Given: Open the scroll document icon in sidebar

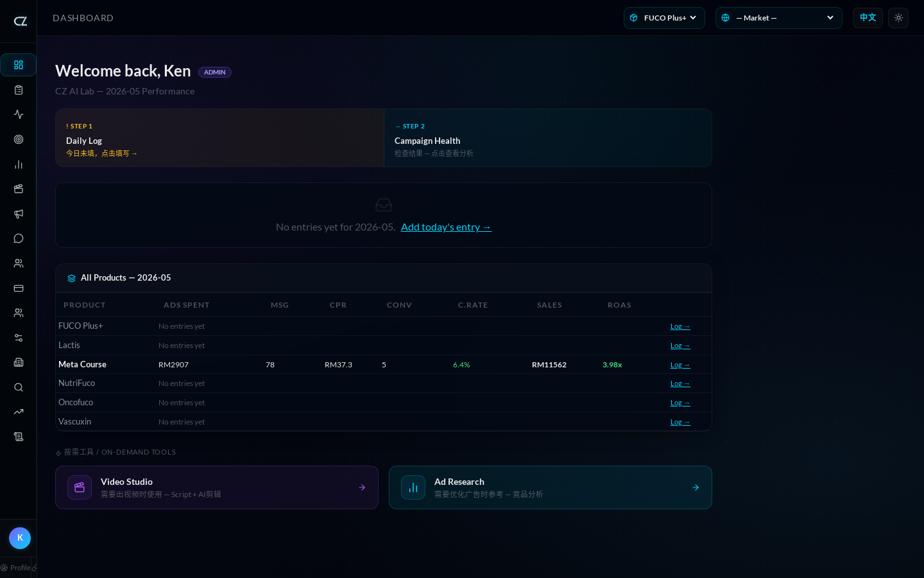Looking at the screenshot, I should pyautogui.click(x=19, y=437).
